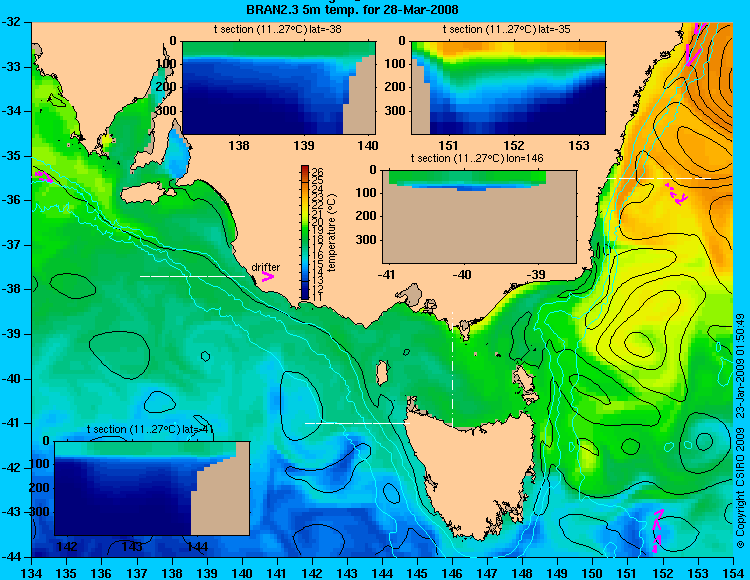
Task: Select the vertical temperature color bar
Action: pos(305,233)
